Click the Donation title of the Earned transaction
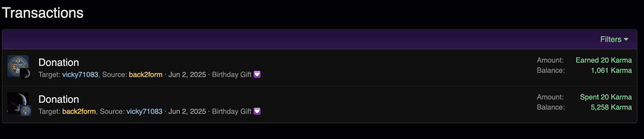644x139 pixels. tap(59, 62)
